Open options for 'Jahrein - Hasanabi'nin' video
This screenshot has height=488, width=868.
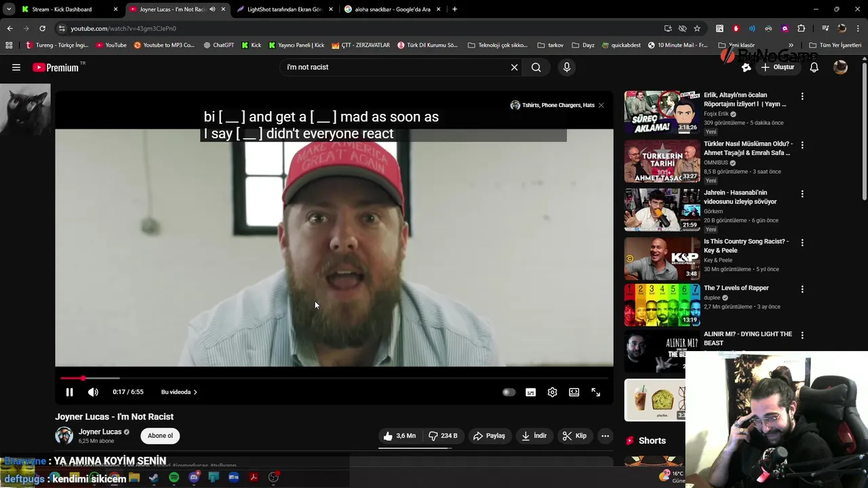(802, 194)
